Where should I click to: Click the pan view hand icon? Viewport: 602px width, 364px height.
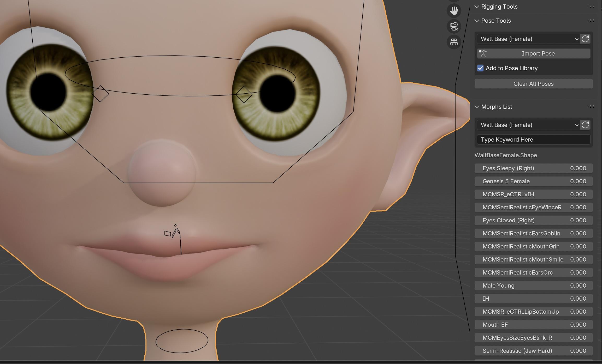click(x=454, y=11)
